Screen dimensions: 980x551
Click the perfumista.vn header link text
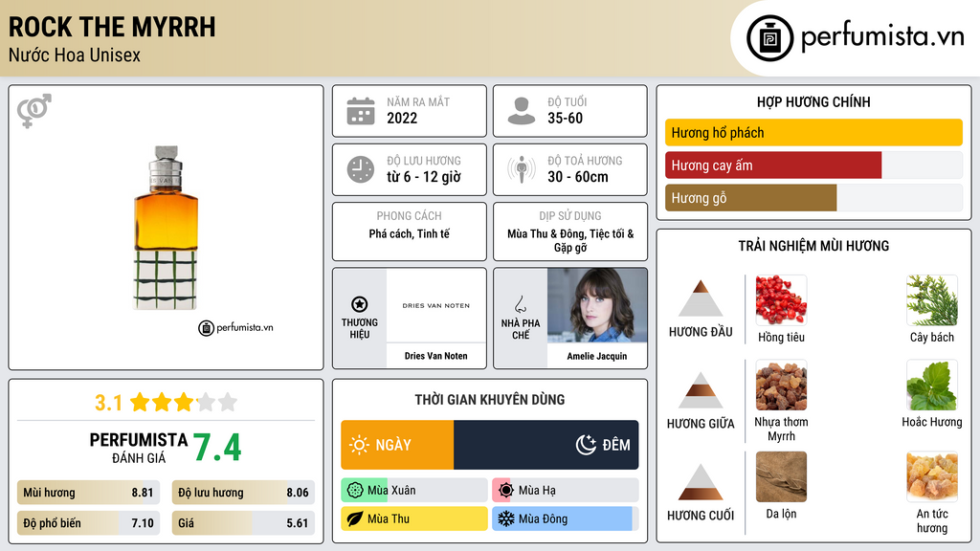882,36
